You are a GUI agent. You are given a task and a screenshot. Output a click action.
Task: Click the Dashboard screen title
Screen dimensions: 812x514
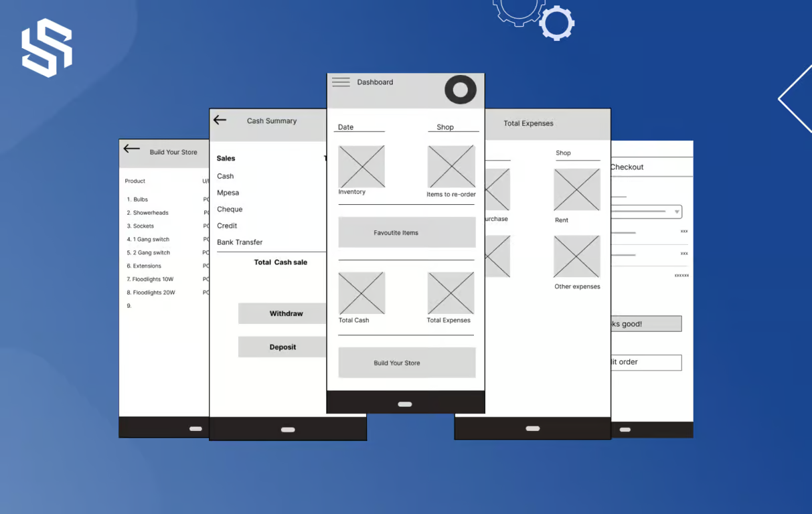(375, 82)
